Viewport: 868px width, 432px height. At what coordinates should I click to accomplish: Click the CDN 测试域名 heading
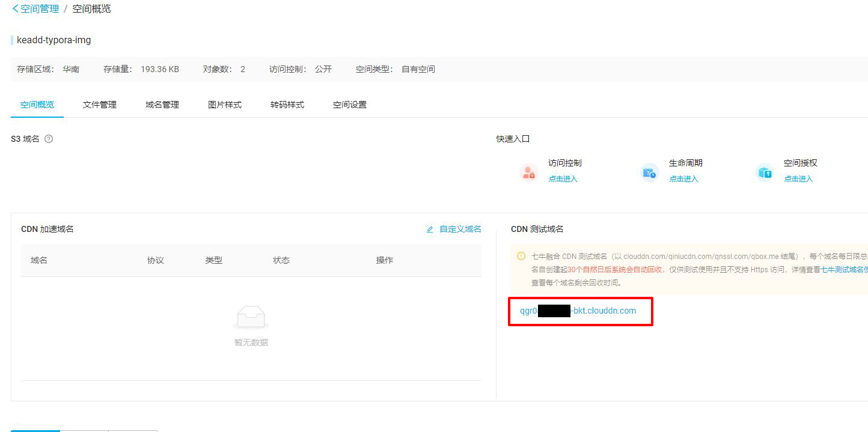pos(537,229)
